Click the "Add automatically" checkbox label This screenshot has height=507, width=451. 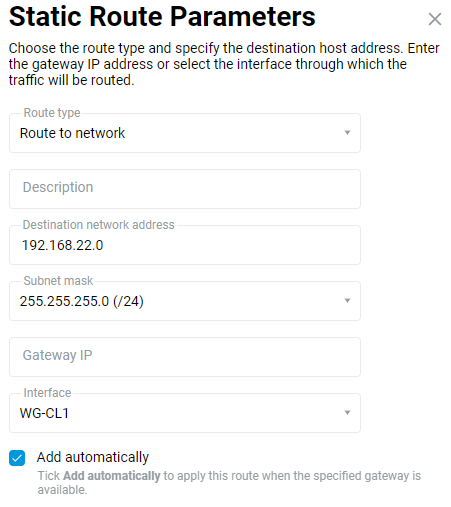(93, 457)
